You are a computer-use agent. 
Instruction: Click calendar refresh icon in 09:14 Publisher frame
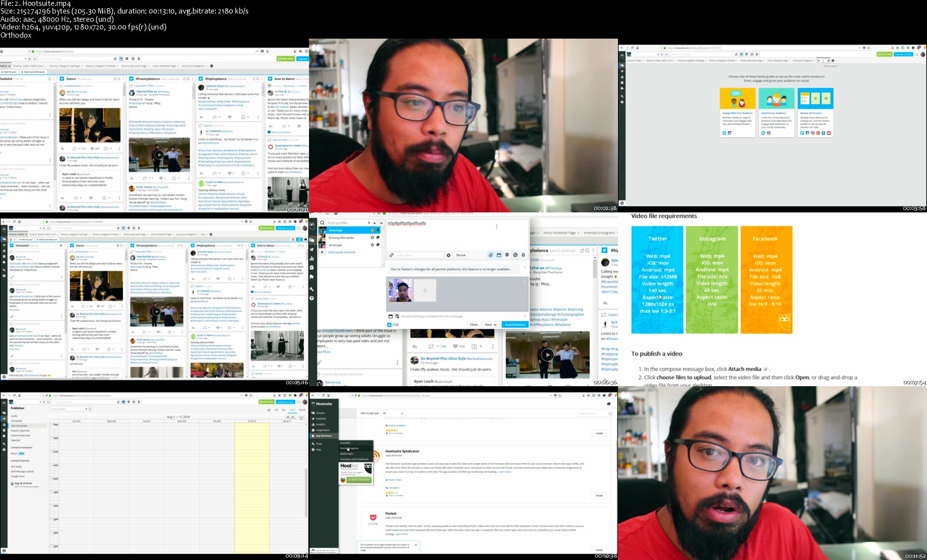[x=269, y=410]
